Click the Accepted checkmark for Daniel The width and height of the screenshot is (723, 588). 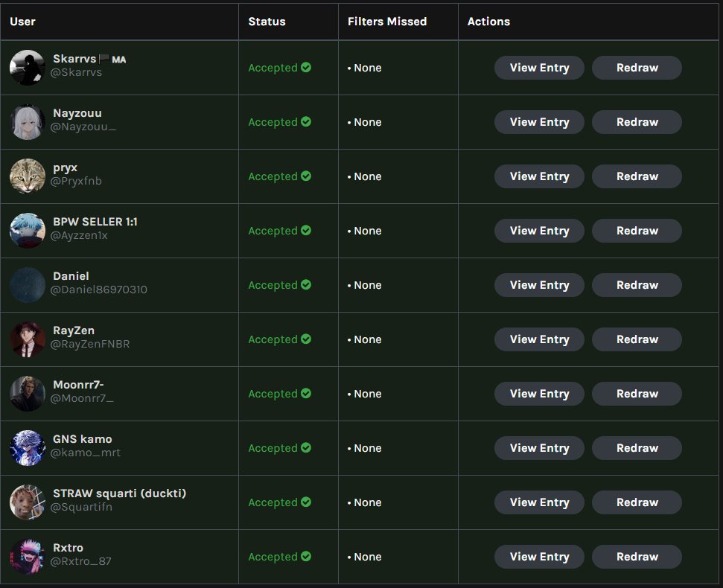click(306, 285)
